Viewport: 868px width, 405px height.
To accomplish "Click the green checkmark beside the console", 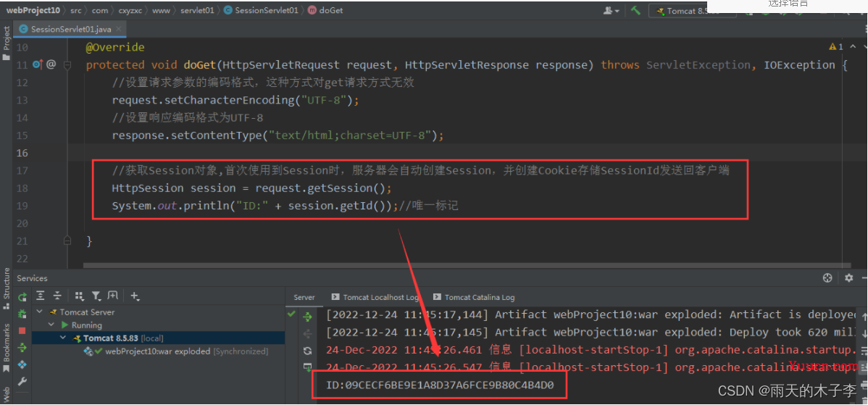I will pos(291,314).
